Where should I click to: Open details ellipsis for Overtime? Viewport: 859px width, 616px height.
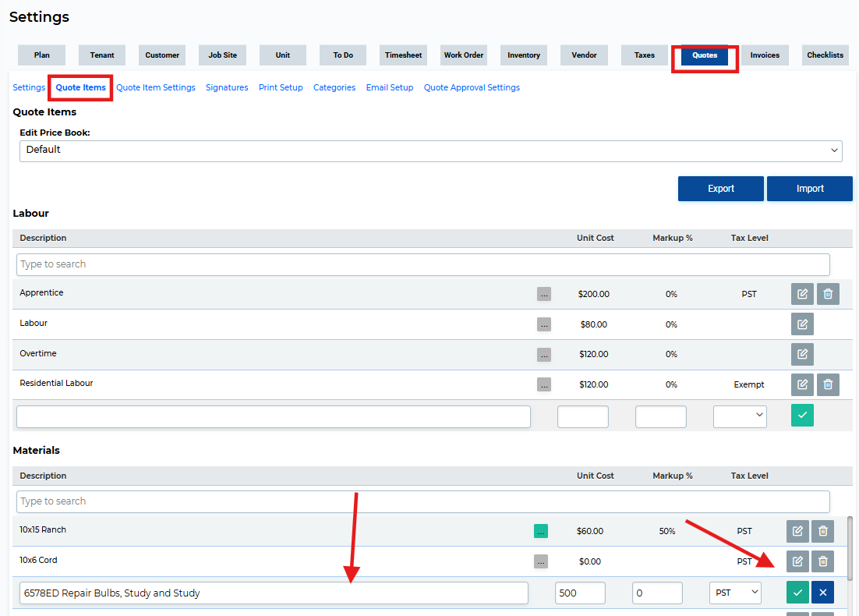click(544, 355)
